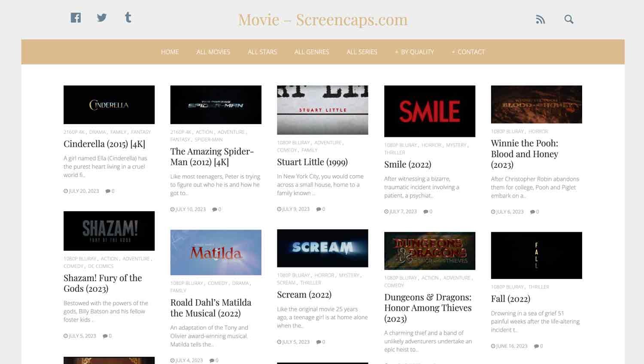This screenshot has height=364, width=644.
Task: Click SPIDER-MAN category tag
Action: (209, 140)
